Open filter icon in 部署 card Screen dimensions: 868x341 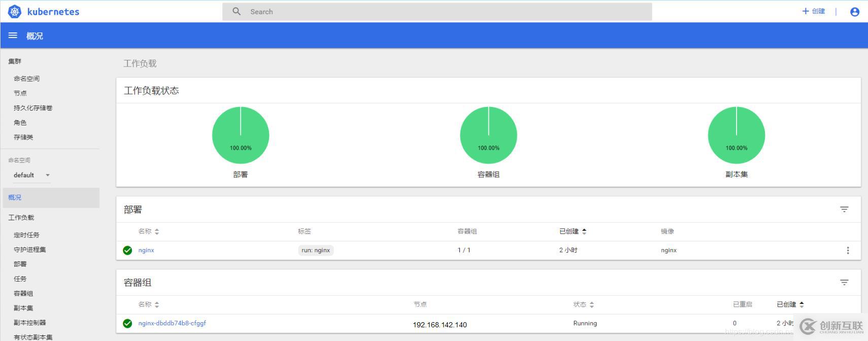[844, 209]
